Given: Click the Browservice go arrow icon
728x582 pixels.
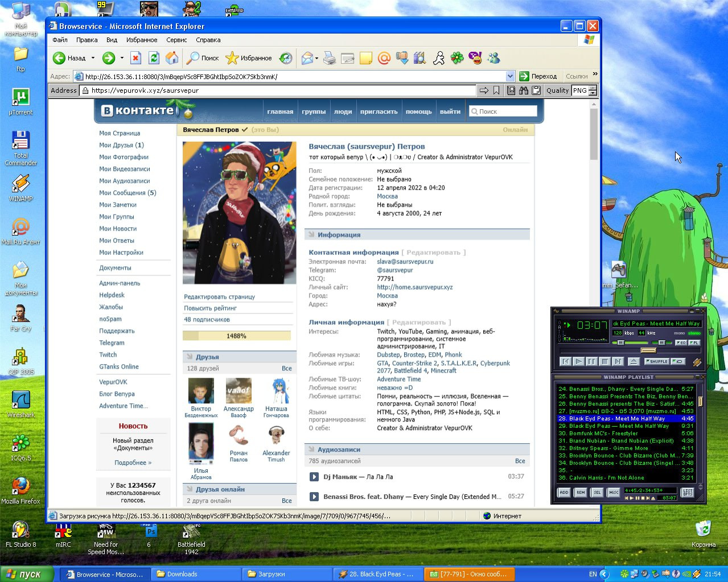Looking at the screenshot, I should 484,90.
